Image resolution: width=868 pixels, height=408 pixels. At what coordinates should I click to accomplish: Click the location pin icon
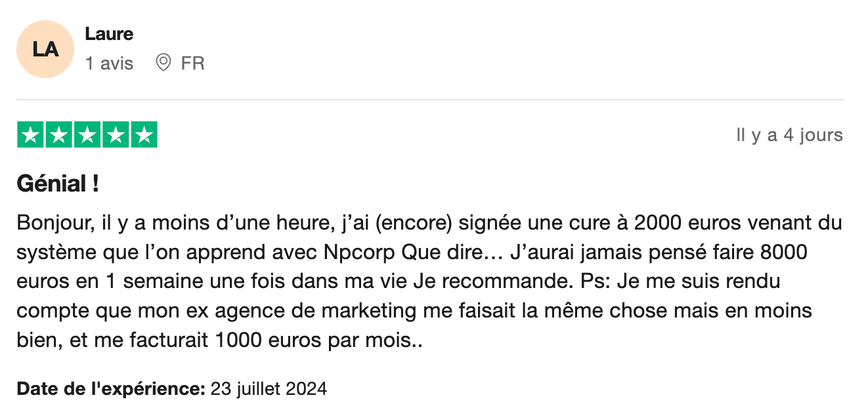coord(163,63)
